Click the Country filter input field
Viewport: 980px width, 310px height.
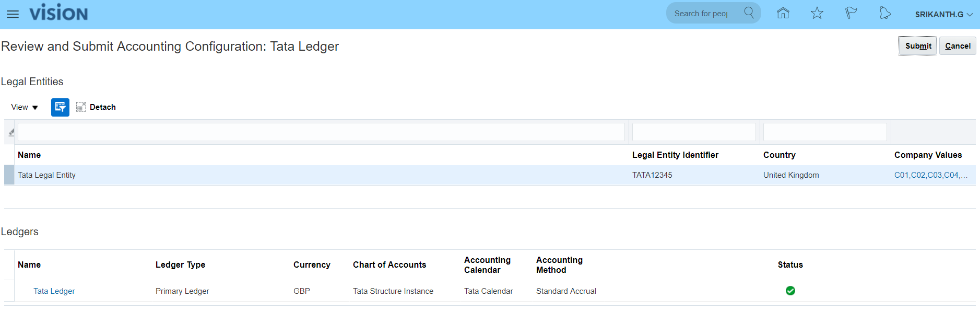point(824,132)
